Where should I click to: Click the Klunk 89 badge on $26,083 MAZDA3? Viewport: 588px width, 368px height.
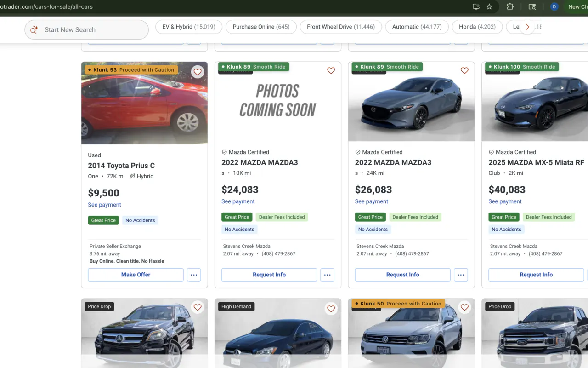[x=387, y=67]
